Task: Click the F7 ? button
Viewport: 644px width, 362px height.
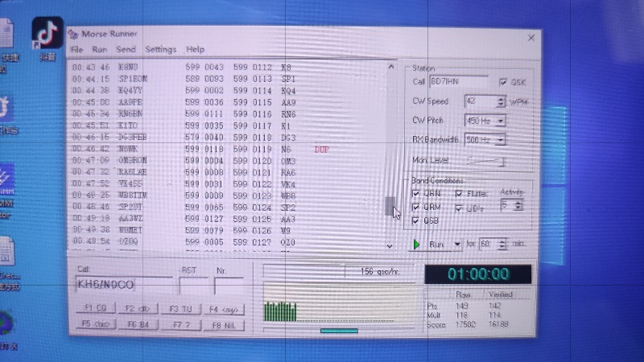Action: coord(182,325)
